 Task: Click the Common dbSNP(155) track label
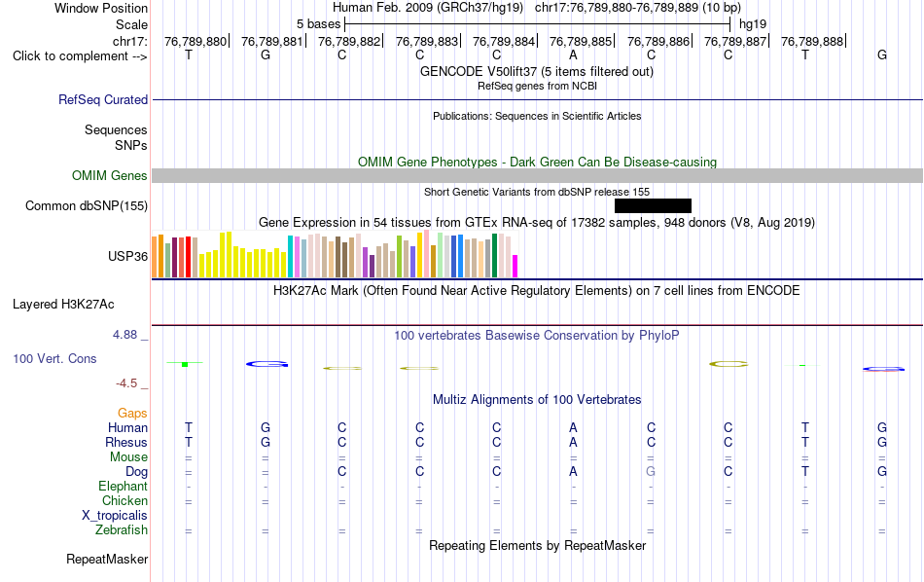point(87,205)
